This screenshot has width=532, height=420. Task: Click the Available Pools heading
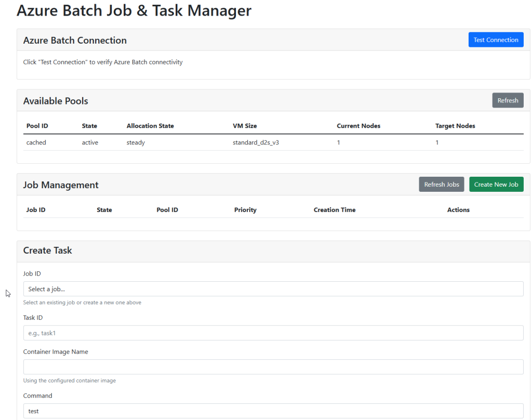click(x=56, y=101)
